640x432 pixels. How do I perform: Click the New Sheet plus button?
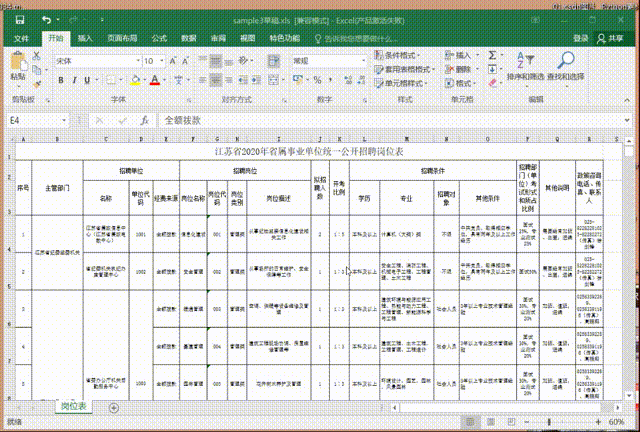tap(114, 408)
